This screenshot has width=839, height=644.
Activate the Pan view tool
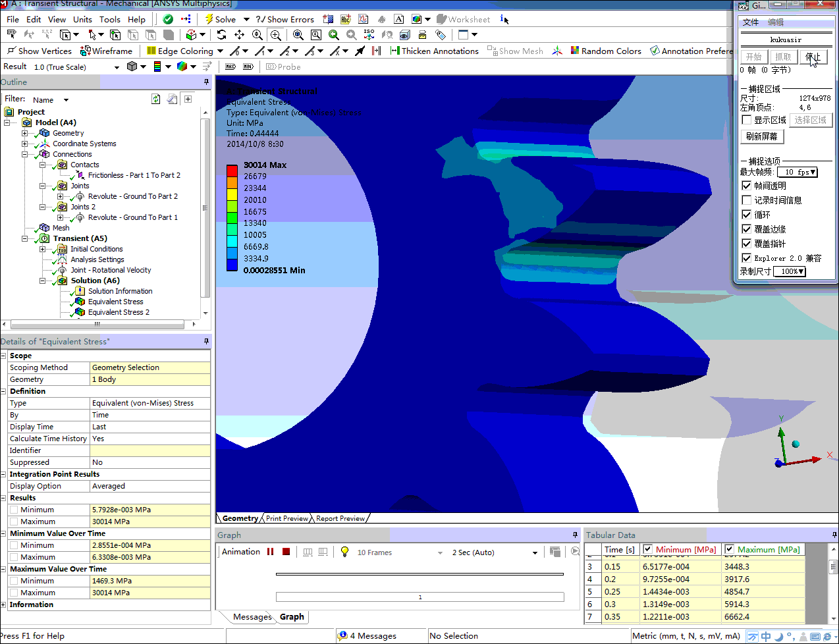click(x=239, y=35)
